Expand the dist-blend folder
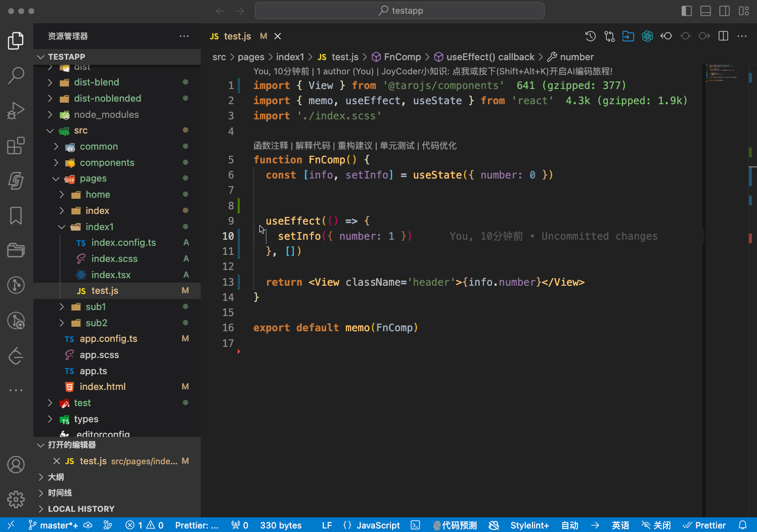The width and height of the screenshot is (757, 532). click(117, 82)
